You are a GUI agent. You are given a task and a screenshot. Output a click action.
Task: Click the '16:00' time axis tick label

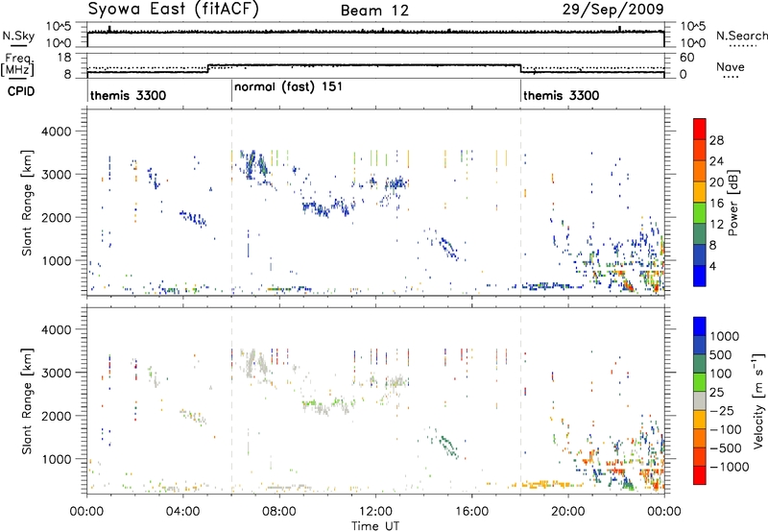tap(471, 512)
